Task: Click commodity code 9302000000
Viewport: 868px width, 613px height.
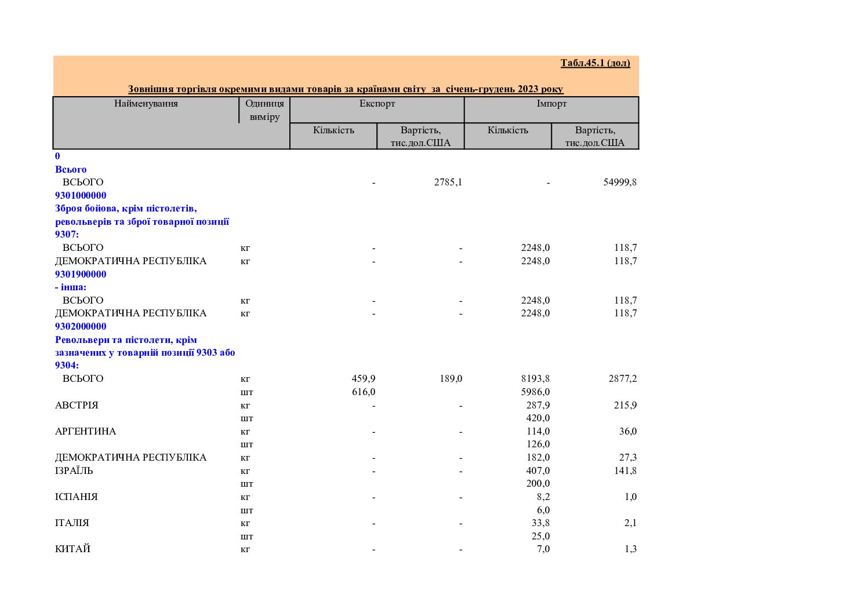Action: [x=81, y=326]
